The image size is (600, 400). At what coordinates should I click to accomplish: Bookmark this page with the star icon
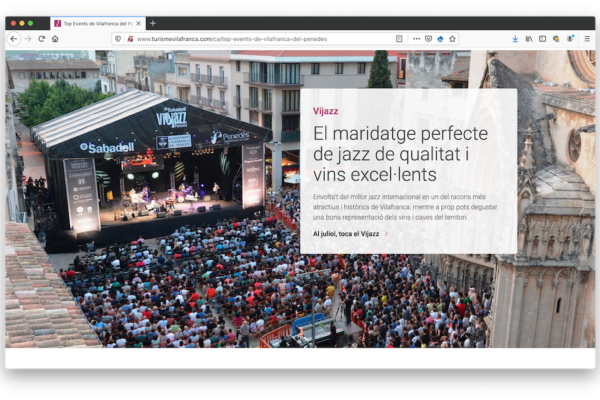tap(453, 39)
